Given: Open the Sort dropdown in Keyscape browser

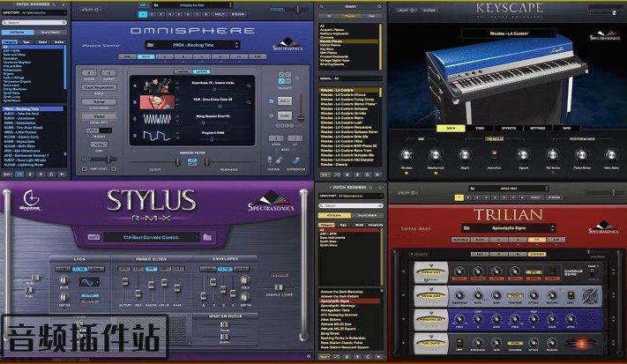Looking at the screenshot, I should tap(325, 175).
